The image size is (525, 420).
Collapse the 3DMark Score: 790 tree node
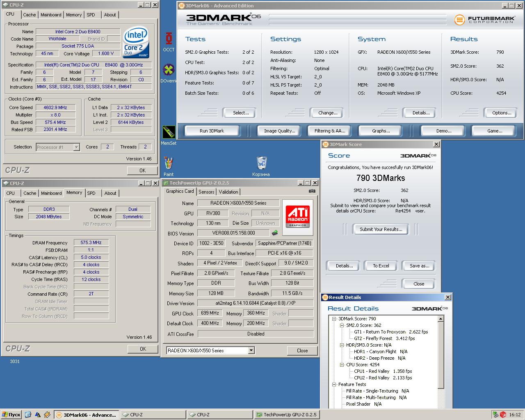click(334, 319)
